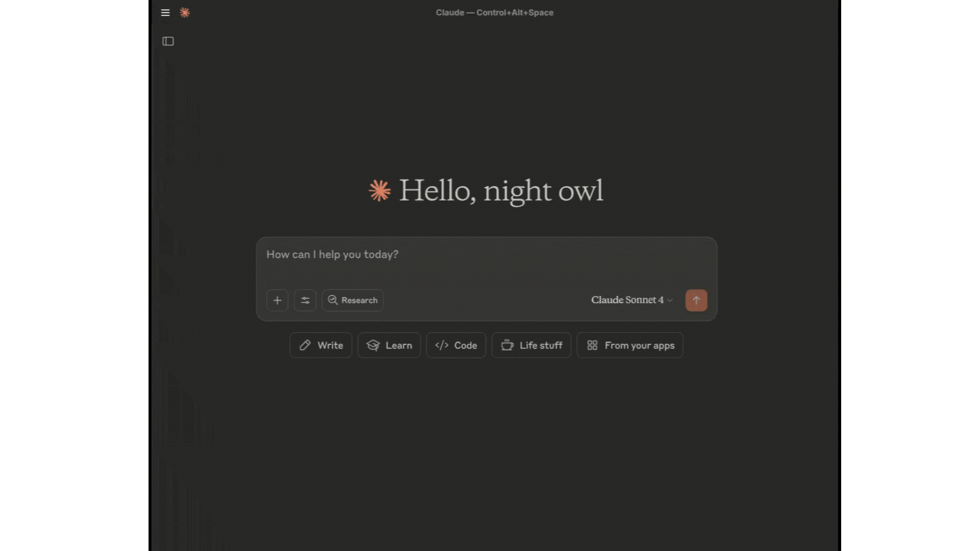Click the coffee cup icon
Image resolution: width=980 pixels, height=551 pixels.
pyautogui.click(x=507, y=345)
